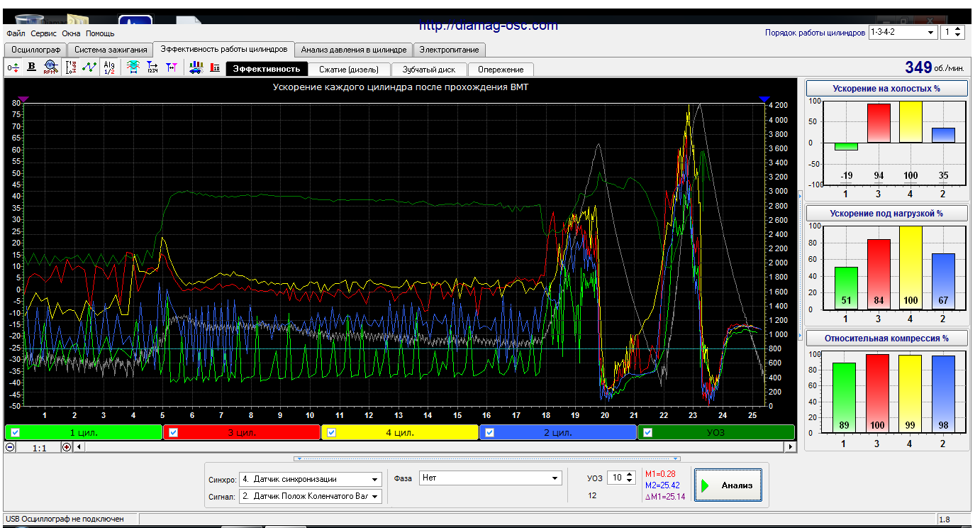
Task: Click the zero level adjust icon
Action: pos(12,67)
